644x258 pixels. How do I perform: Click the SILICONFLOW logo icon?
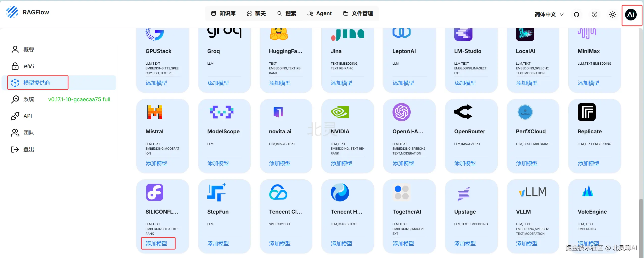pos(155,192)
